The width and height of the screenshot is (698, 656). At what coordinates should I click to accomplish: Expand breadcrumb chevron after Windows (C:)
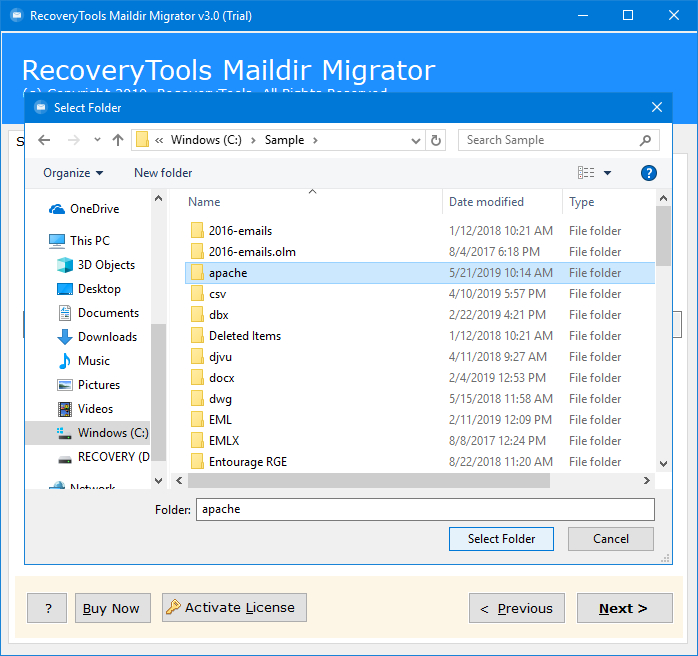click(x=253, y=141)
